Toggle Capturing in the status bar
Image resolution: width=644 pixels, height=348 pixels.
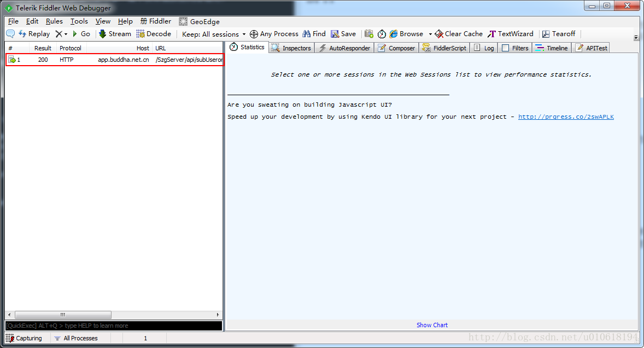(x=24, y=338)
